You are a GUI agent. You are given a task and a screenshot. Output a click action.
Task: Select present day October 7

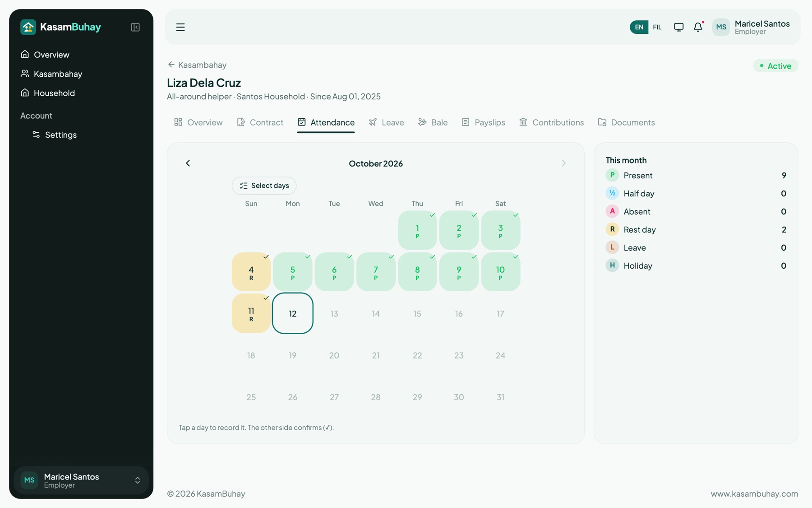[376, 272]
